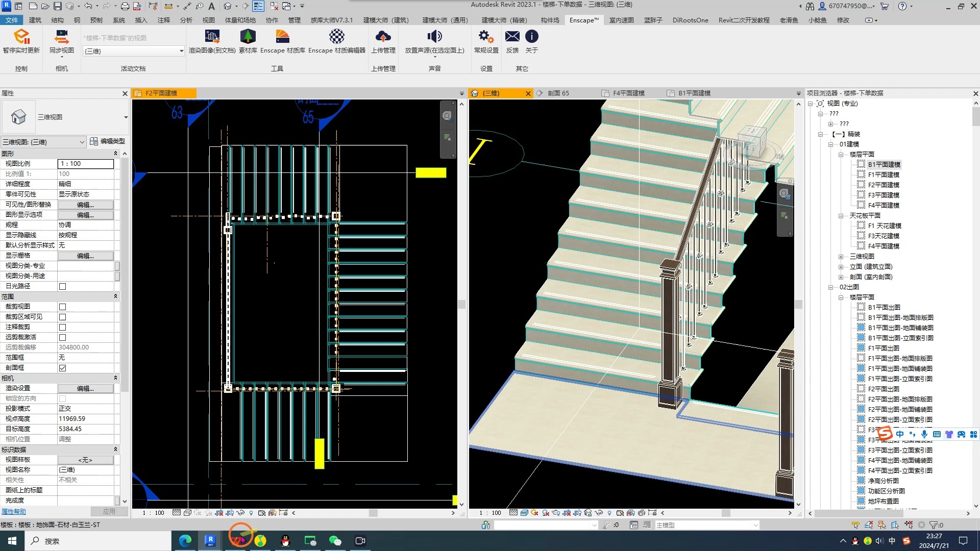Click the 视图比例 1 : 100 input field
Viewport: 980px width, 551px height.
click(85, 164)
